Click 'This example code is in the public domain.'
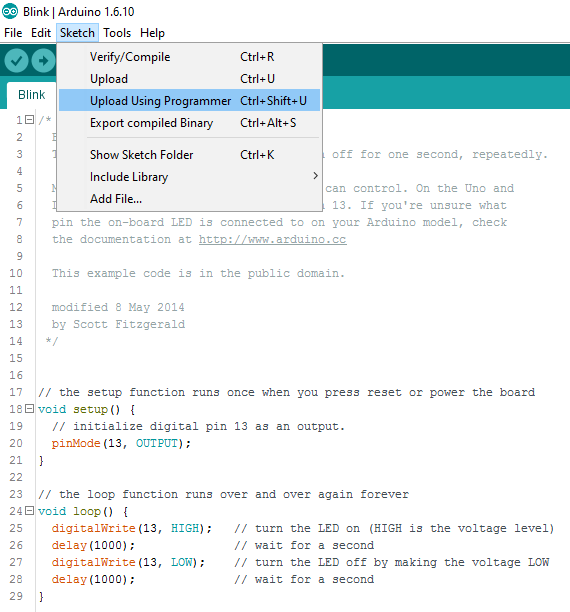The height and width of the screenshot is (612, 570). [x=198, y=273]
